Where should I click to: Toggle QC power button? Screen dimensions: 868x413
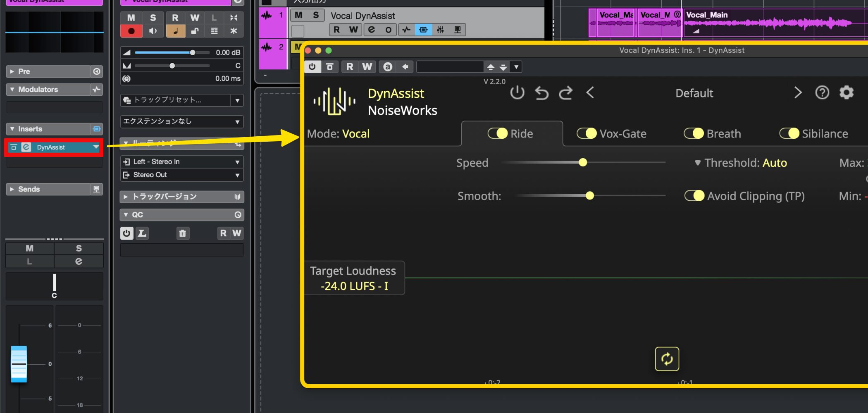[127, 233]
